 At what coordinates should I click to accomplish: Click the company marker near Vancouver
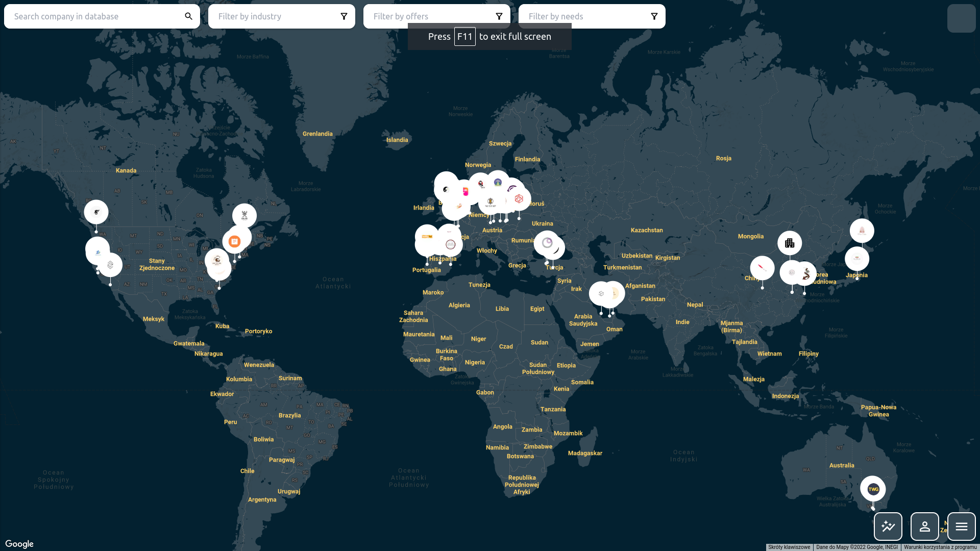point(96,212)
